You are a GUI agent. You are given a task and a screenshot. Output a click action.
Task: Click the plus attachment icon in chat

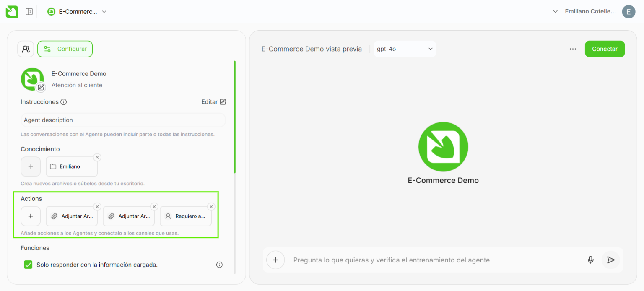click(275, 260)
